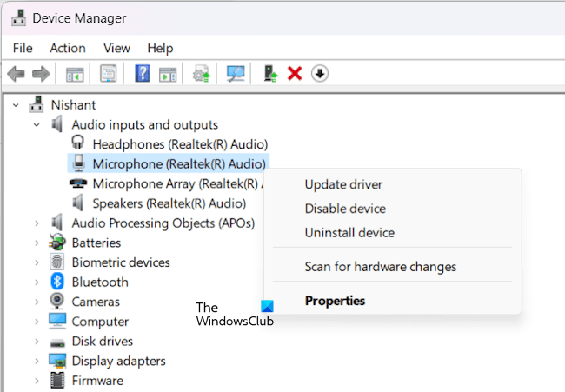
Task: Click the Forward arrow in the toolbar
Action: (x=40, y=74)
